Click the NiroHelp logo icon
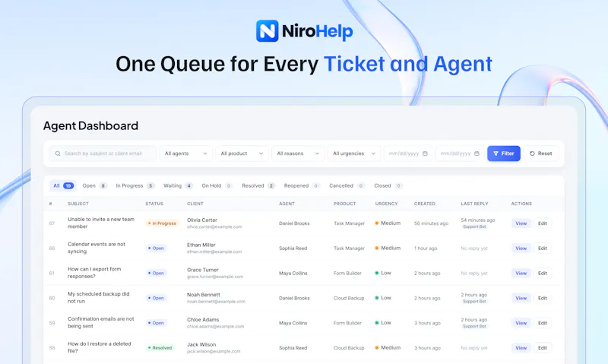Screen dimensions: 608x364 268,30
